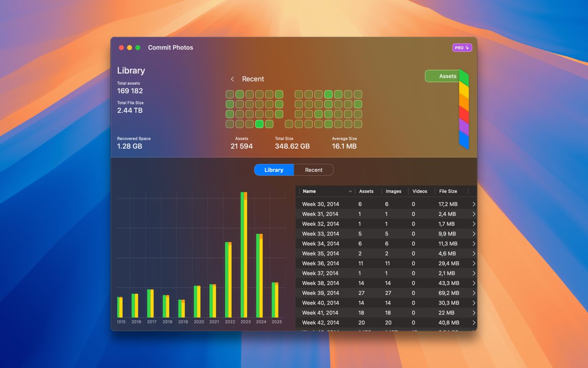
Task: Select the "Week 36, 2014" name cell
Action: coord(320,263)
